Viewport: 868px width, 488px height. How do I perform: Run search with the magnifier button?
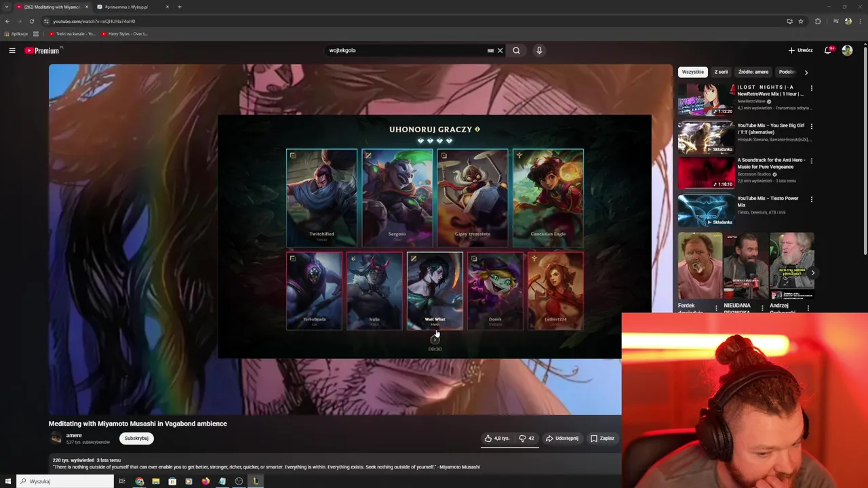(x=517, y=50)
